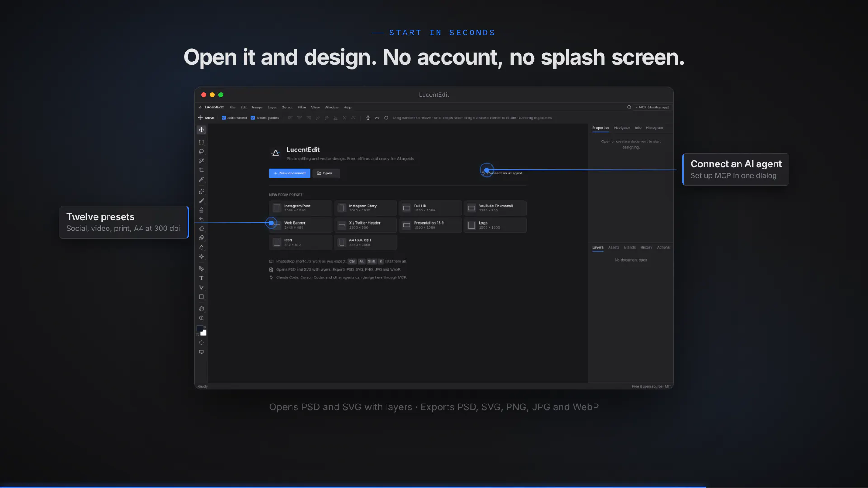
Task: Uncheck the Auto-select checkbox
Action: [223, 118]
